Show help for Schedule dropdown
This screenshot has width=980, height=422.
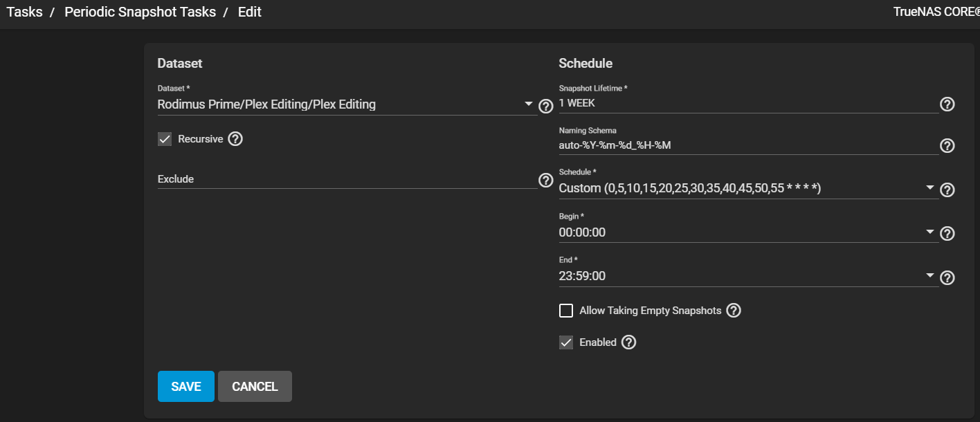pos(947,190)
